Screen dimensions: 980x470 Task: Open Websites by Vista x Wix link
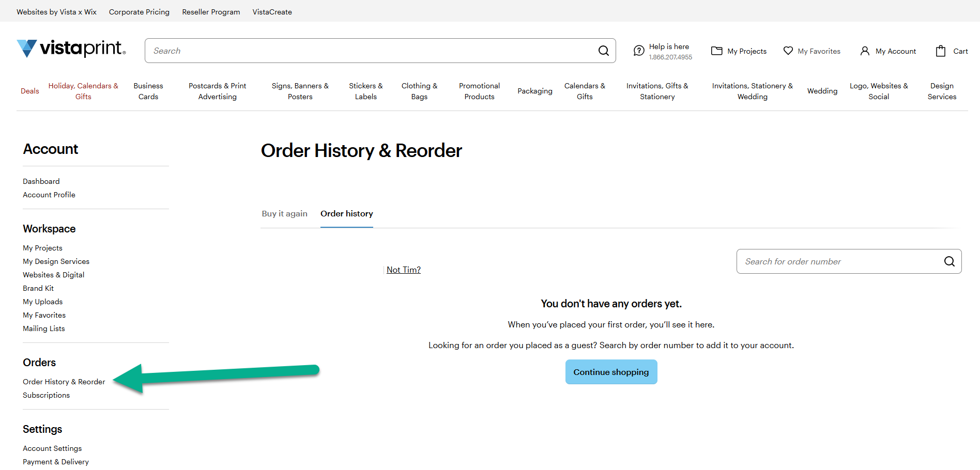(x=56, y=12)
